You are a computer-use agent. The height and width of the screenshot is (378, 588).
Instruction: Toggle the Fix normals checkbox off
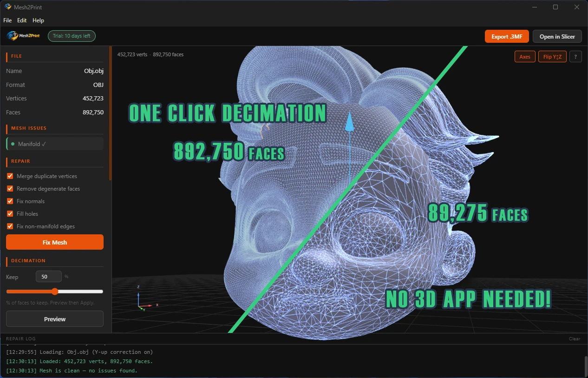click(x=10, y=201)
